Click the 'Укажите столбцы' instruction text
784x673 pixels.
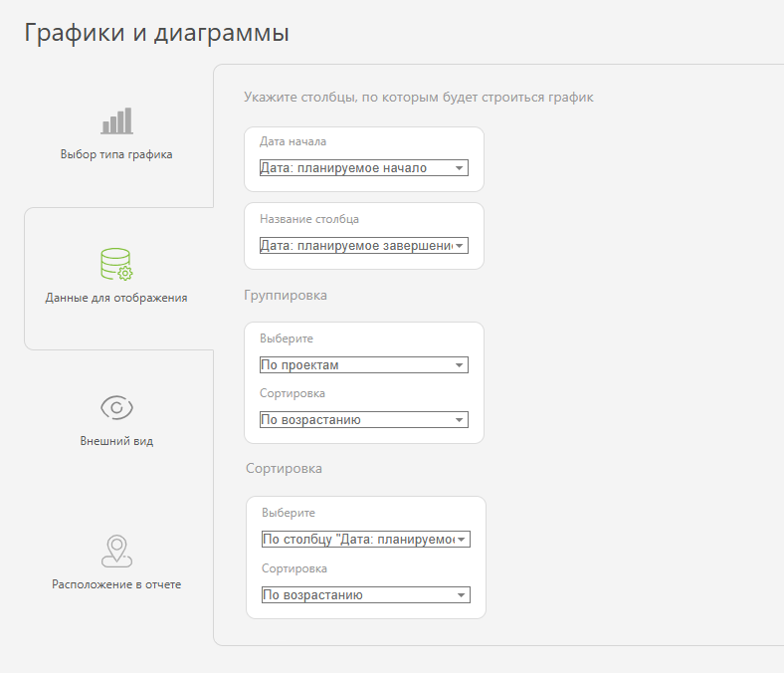(419, 98)
